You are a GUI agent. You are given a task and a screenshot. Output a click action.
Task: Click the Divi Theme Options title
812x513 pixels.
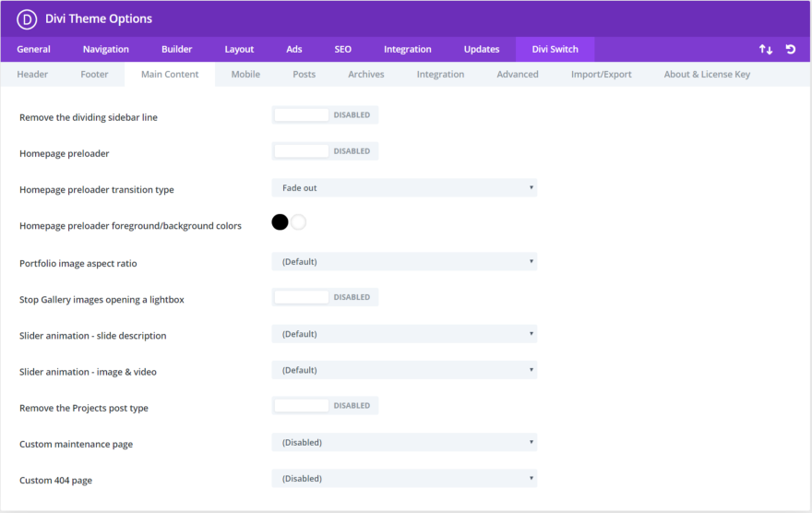pyautogui.click(x=99, y=18)
